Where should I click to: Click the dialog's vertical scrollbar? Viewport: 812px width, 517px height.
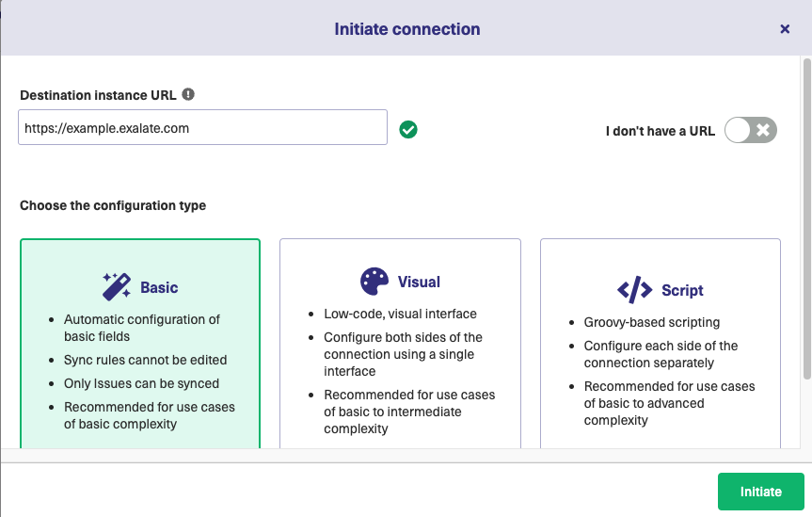tap(806, 217)
